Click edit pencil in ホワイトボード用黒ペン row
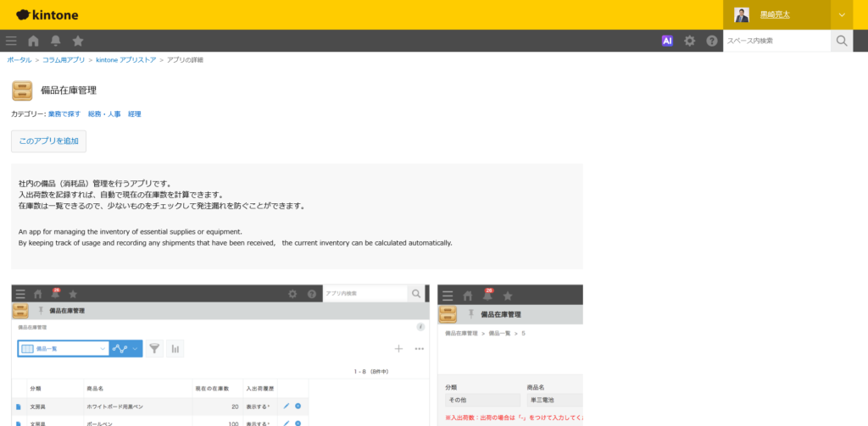The width and height of the screenshot is (868, 426). coord(287,406)
